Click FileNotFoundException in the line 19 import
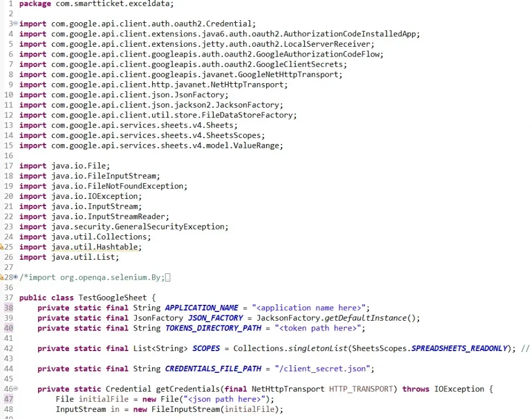 pos(135,186)
